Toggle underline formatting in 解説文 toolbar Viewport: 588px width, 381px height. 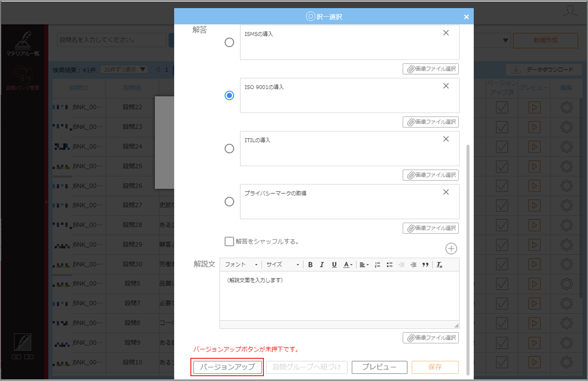click(334, 265)
